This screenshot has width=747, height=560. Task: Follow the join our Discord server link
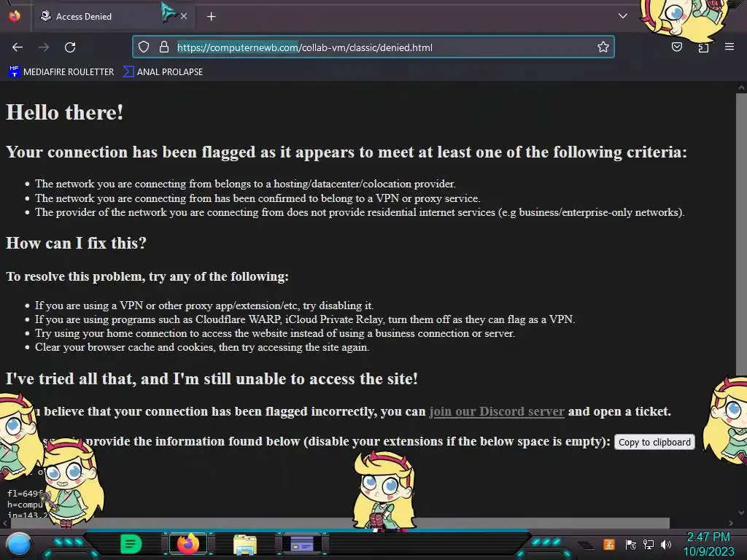497,411
